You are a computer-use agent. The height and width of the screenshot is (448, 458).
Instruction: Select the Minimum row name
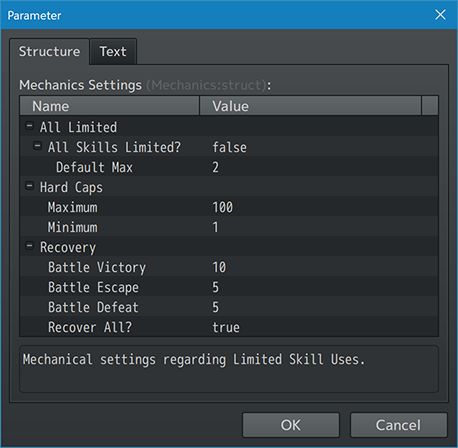pyautogui.click(x=73, y=227)
